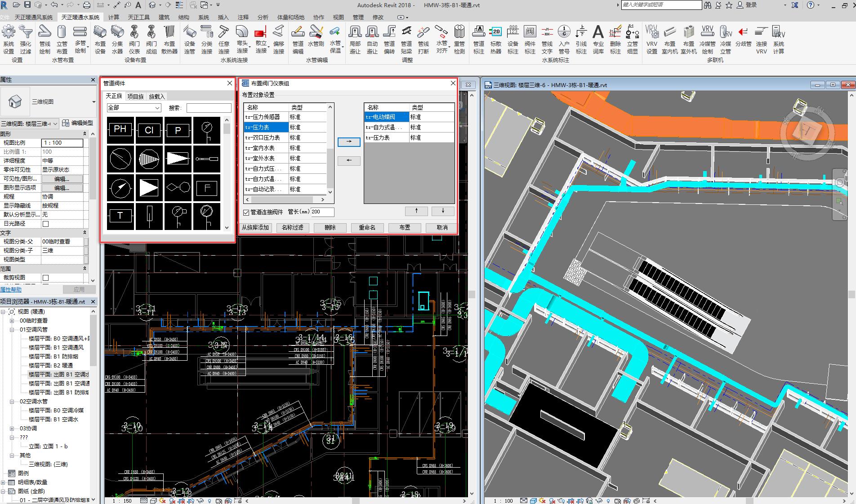Open the 全部 category dropdown

(x=134, y=108)
